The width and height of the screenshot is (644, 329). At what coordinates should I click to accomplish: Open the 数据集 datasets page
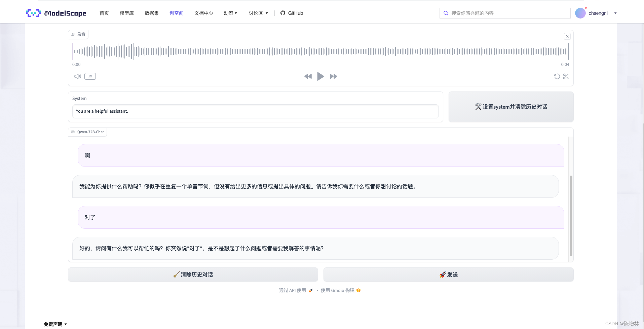tap(152, 13)
